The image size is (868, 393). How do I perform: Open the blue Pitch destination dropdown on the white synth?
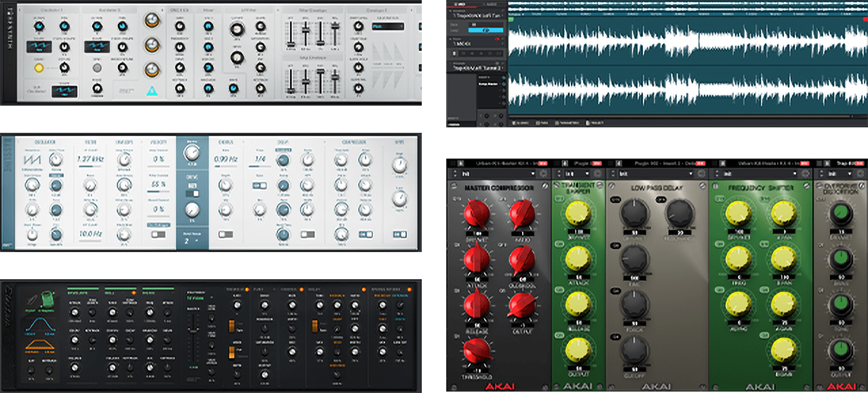387,27
